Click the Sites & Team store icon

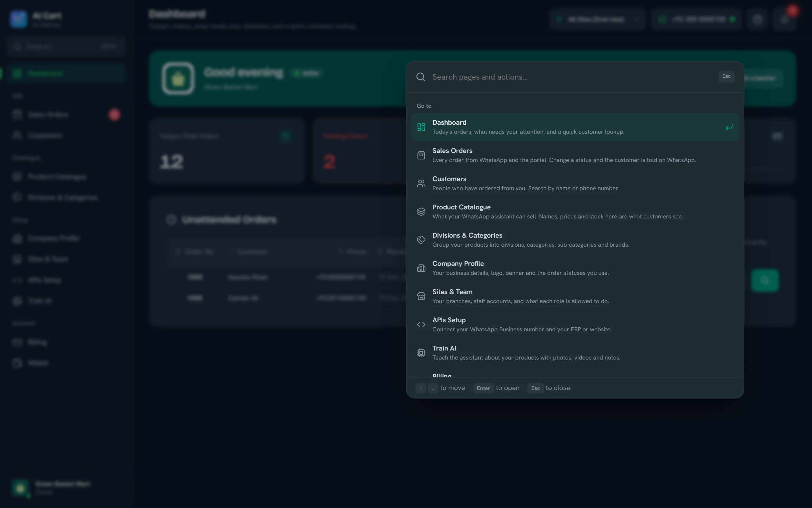[x=421, y=296]
